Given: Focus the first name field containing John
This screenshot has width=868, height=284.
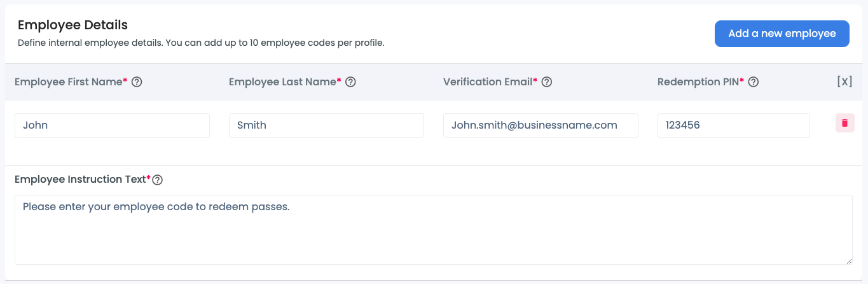Looking at the screenshot, I should [112, 125].
